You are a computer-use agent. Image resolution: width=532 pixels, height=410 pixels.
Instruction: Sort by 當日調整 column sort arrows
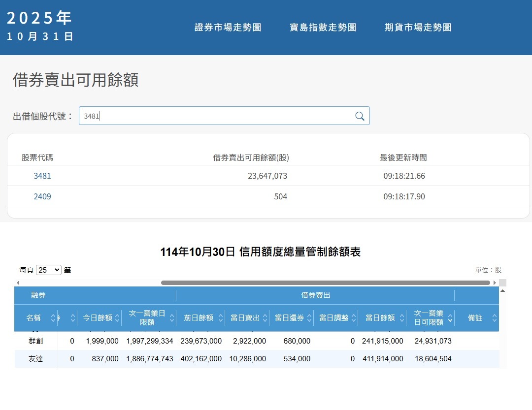click(x=354, y=318)
